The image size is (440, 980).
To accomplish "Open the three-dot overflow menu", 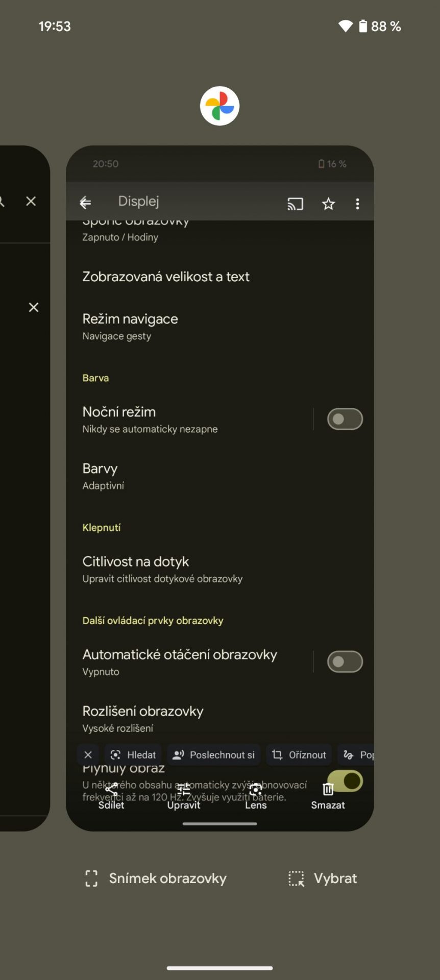I will [357, 204].
